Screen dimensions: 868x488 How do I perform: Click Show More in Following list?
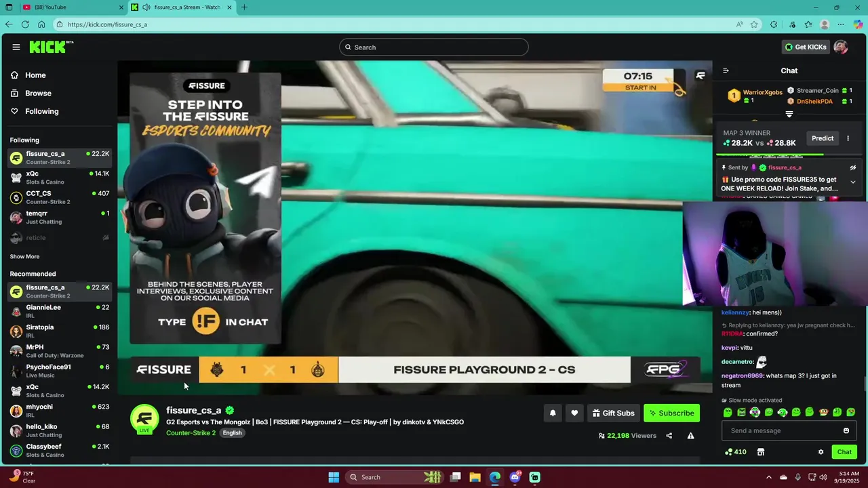(24, 257)
